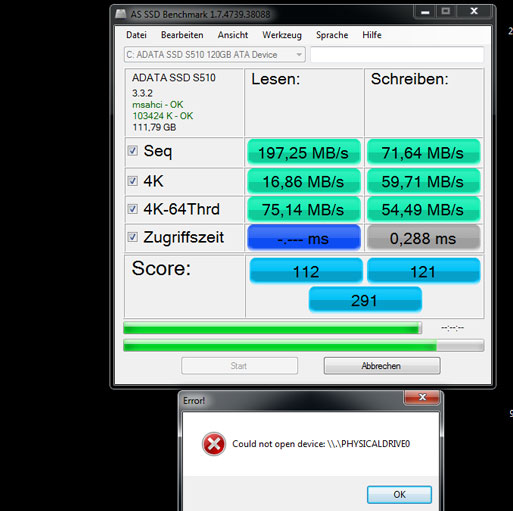This screenshot has width=513, height=511.
Task: Open the Ansicht menu
Action: [x=233, y=35]
